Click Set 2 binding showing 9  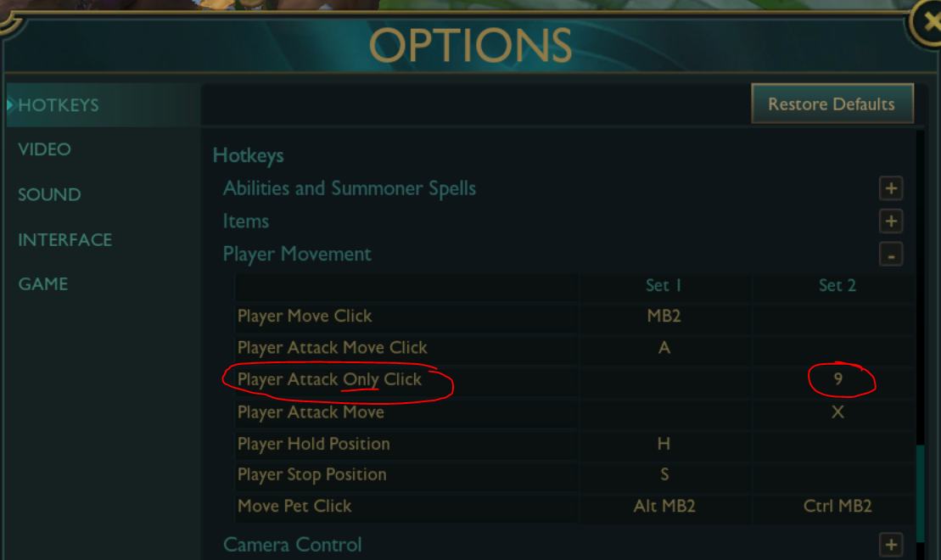tap(837, 379)
